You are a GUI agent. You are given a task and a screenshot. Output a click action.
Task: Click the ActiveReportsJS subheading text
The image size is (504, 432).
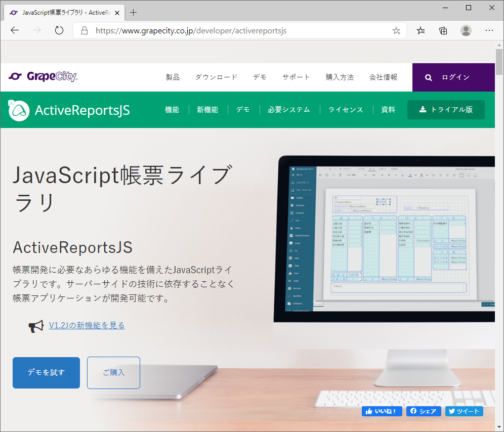[x=73, y=247]
